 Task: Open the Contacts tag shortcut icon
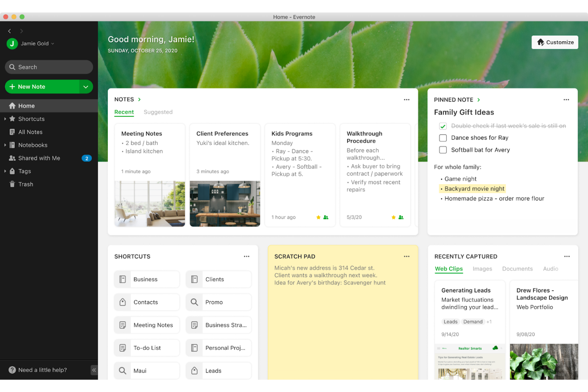[x=123, y=302]
